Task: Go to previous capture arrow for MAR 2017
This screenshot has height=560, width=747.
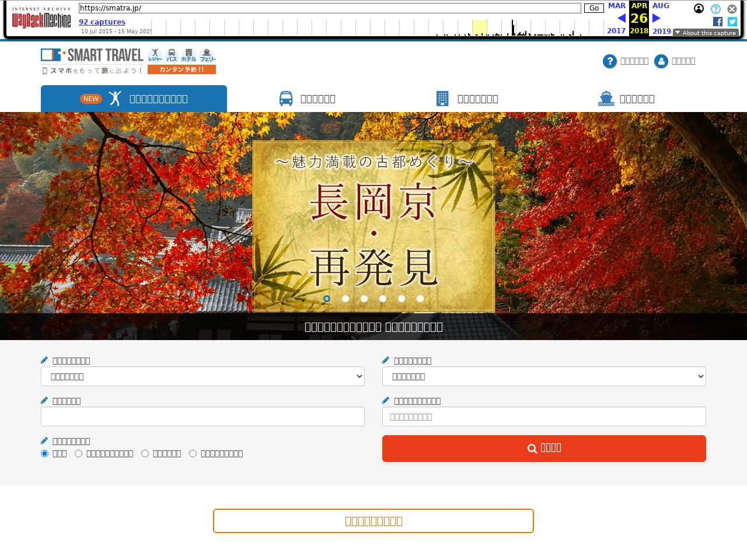Action: 622,18
